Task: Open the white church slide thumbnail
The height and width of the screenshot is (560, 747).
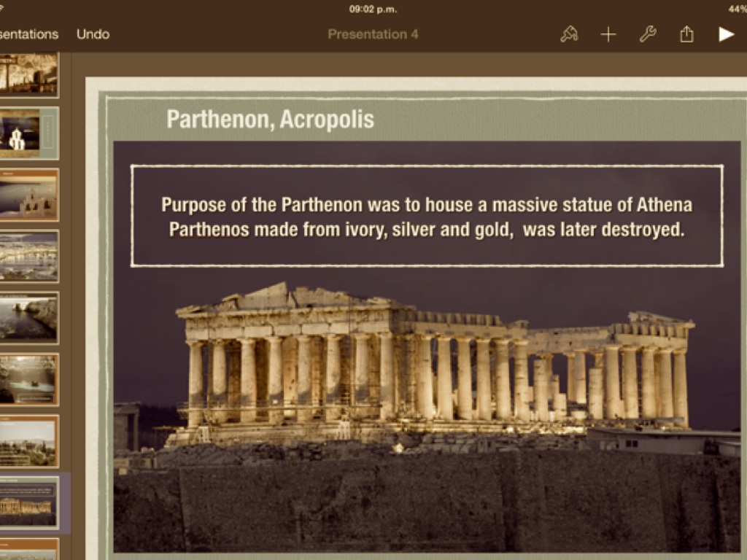Action: (x=28, y=133)
